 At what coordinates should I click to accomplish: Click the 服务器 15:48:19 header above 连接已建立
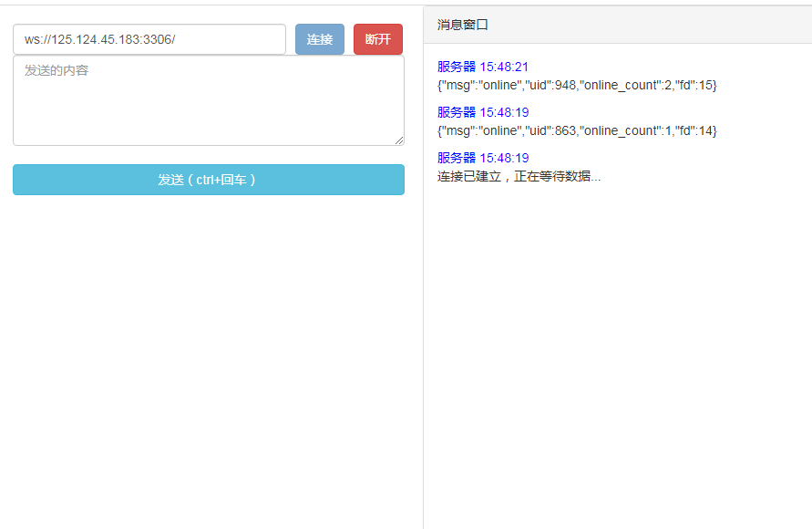click(483, 158)
